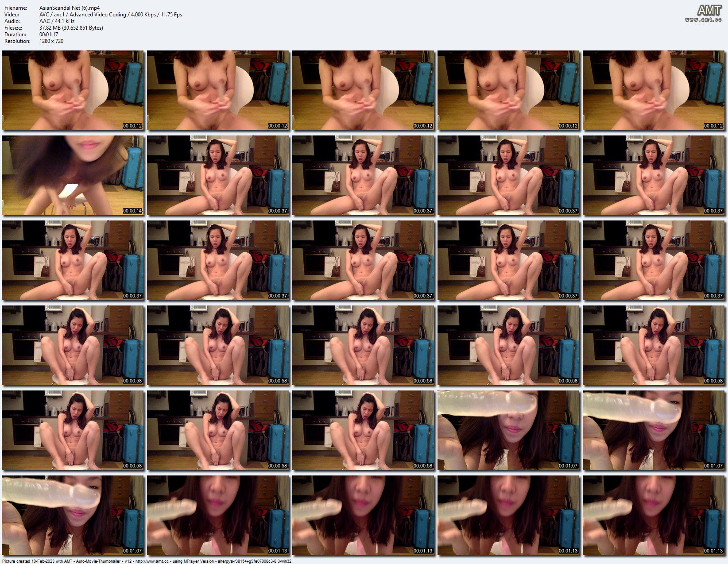Click the 'Duration:' label
Viewport: 728px width, 564px height.
coord(15,35)
